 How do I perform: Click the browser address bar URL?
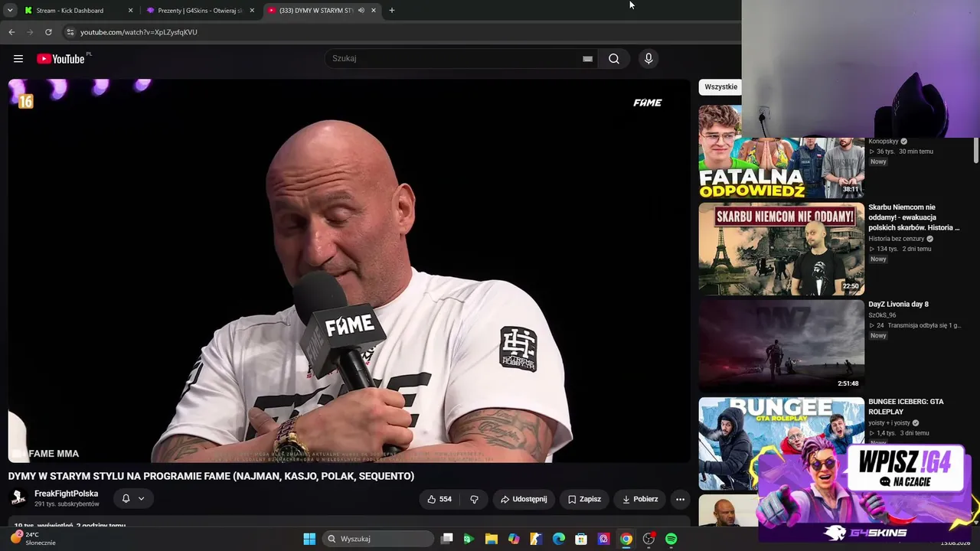pos(139,32)
